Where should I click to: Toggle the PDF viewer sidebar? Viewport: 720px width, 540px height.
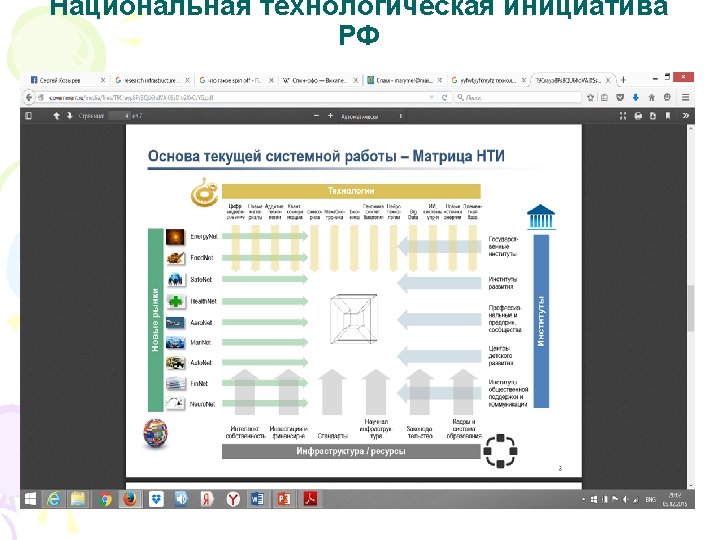(29, 116)
